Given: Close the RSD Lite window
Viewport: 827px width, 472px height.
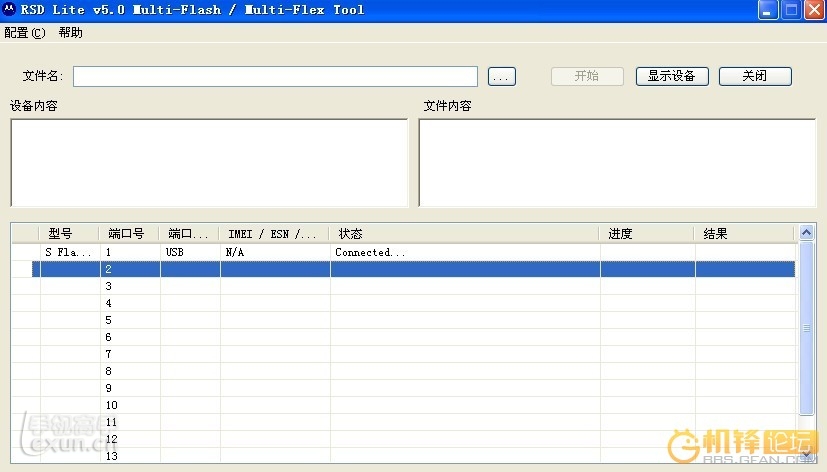Looking at the screenshot, I should 814,10.
